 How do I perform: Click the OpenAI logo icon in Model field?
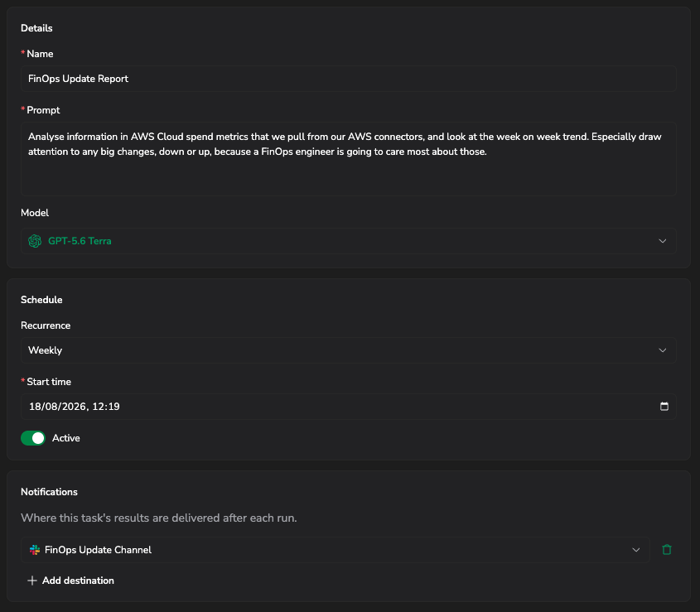(35, 241)
